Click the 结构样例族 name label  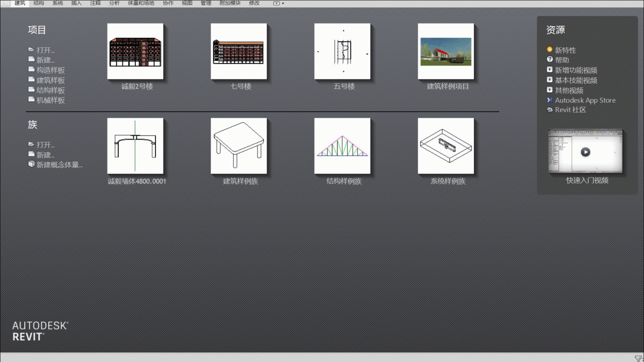tap(344, 181)
